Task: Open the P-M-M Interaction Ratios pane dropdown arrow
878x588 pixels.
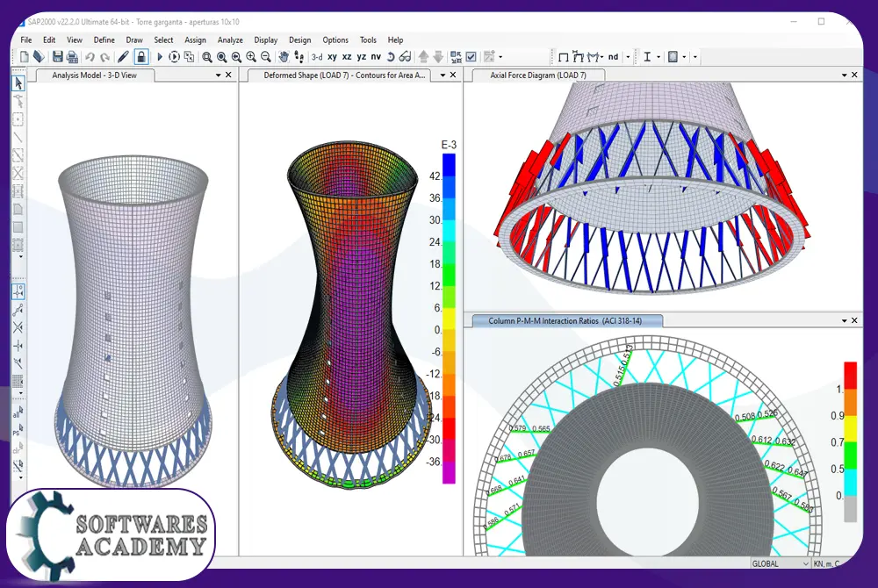Action: (845, 320)
